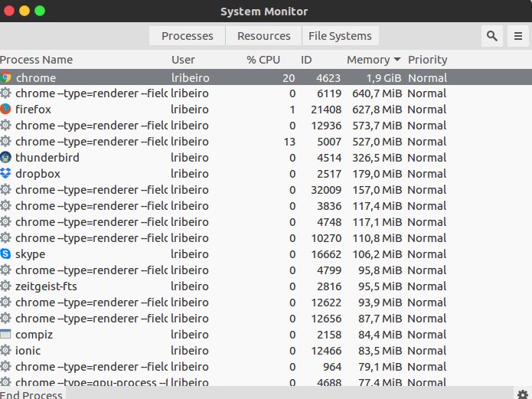Image resolution: width=532 pixels, height=399 pixels.
Task: Click the Thunderbird process icon
Action: click(x=5, y=157)
